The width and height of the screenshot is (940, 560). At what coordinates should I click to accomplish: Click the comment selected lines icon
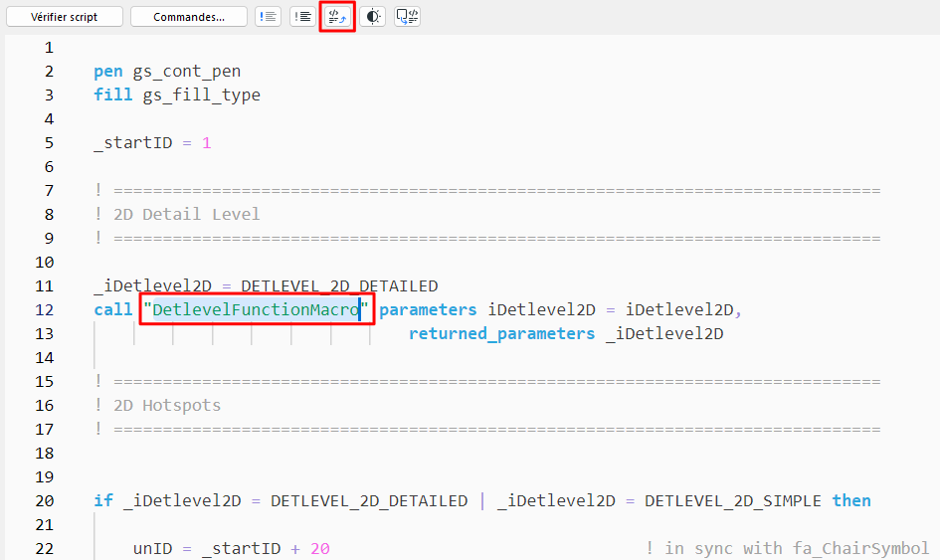(x=268, y=17)
